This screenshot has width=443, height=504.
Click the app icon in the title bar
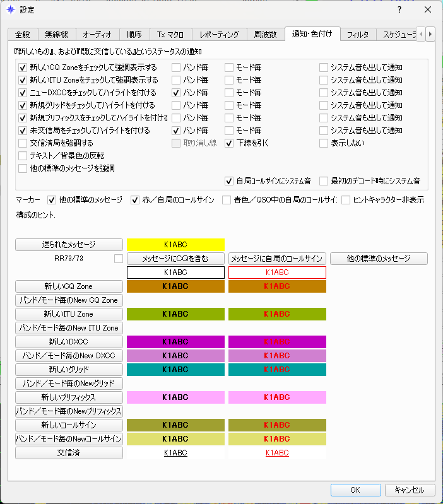point(10,10)
